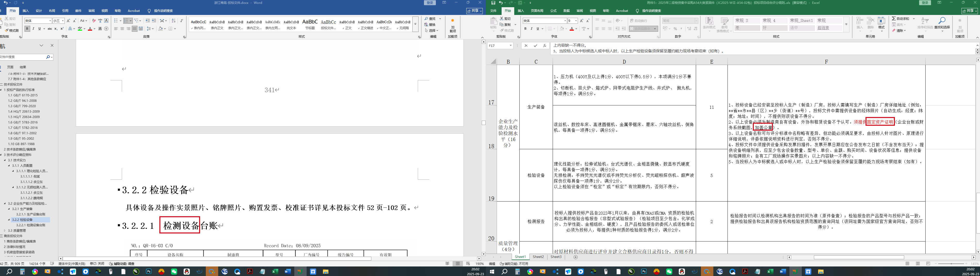
Task: Expand 3.3 质量管理 node in navigation
Action: tap(5, 230)
